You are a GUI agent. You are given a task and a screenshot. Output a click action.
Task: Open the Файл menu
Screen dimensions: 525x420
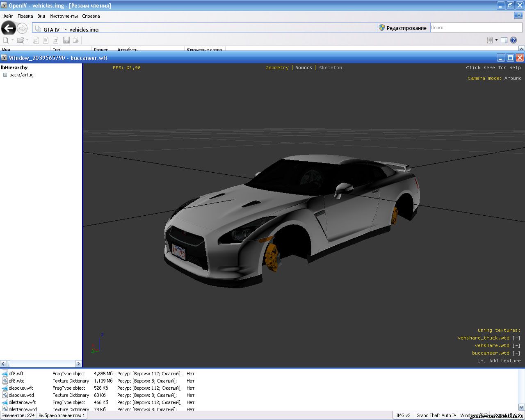pyautogui.click(x=8, y=16)
